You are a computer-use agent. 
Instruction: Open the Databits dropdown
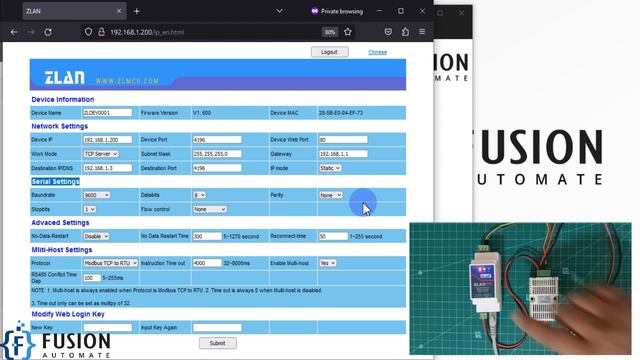click(199, 195)
